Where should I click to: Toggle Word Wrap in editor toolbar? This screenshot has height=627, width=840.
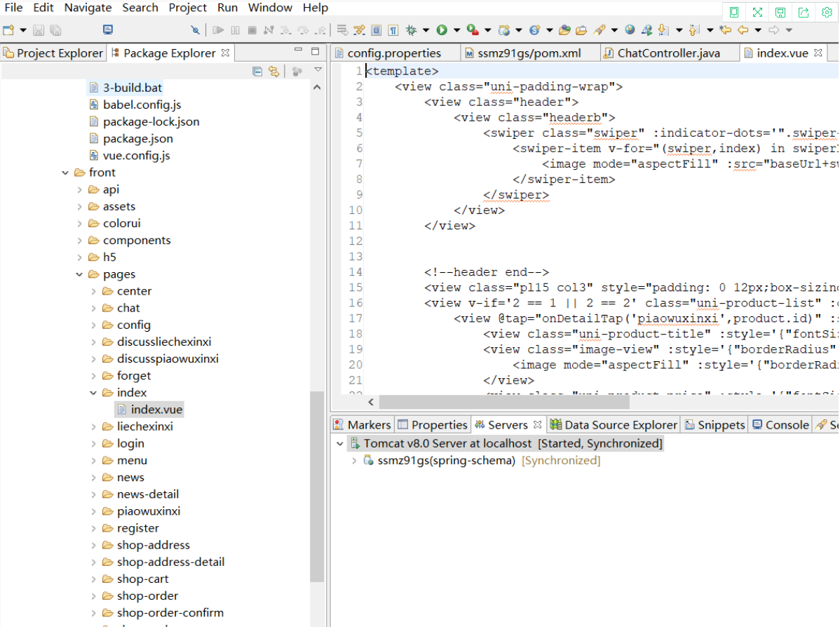tap(342, 30)
